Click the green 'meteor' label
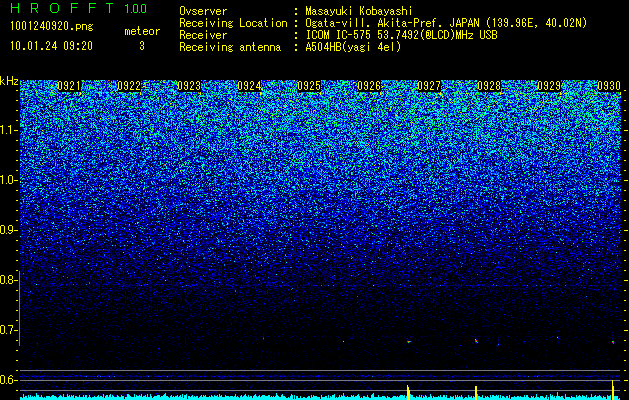 pos(142,31)
